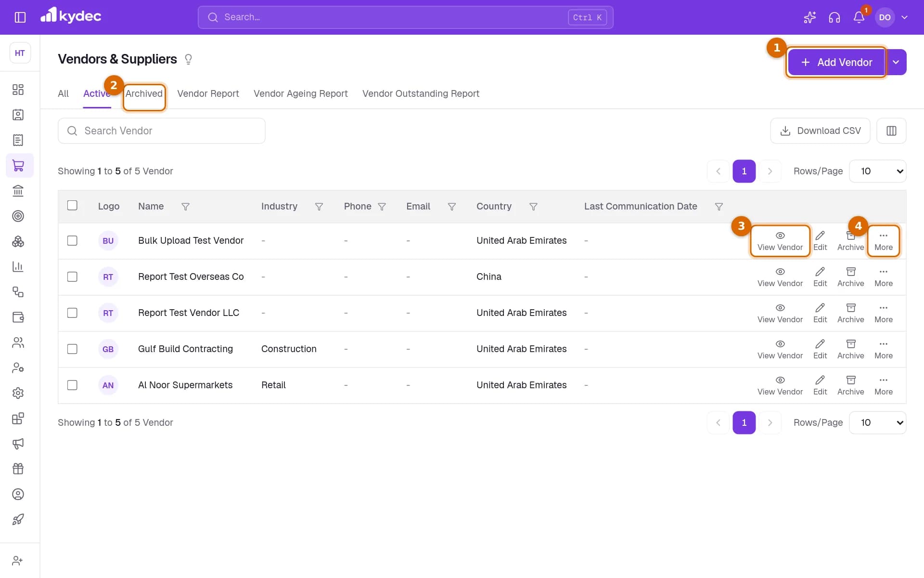
Task: Focus the Search Vendor field
Action: 162,131
